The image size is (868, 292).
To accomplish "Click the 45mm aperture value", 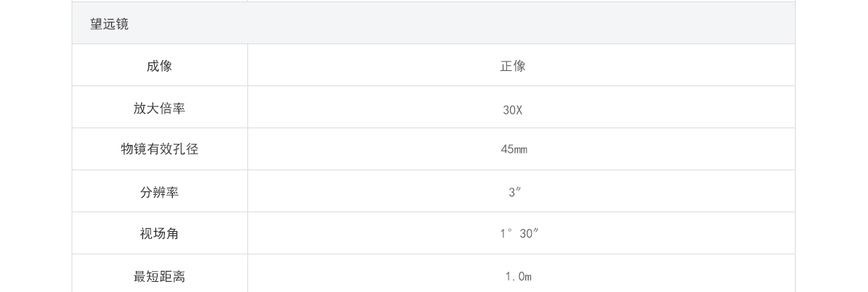I will pos(514,149).
